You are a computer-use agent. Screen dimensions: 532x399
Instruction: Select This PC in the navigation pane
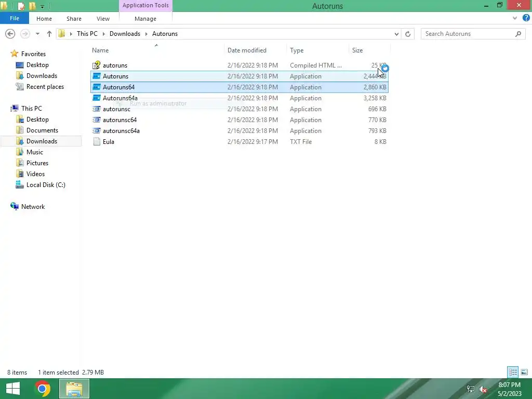[x=31, y=108]
